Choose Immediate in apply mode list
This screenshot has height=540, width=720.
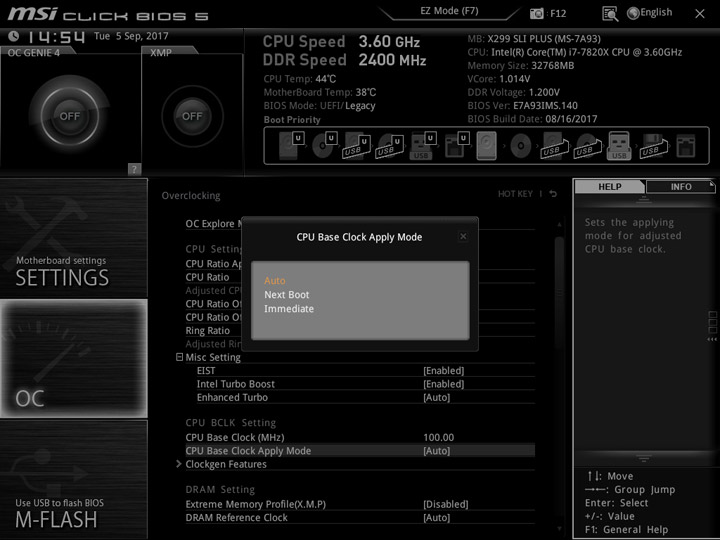[x=289, y=309]
